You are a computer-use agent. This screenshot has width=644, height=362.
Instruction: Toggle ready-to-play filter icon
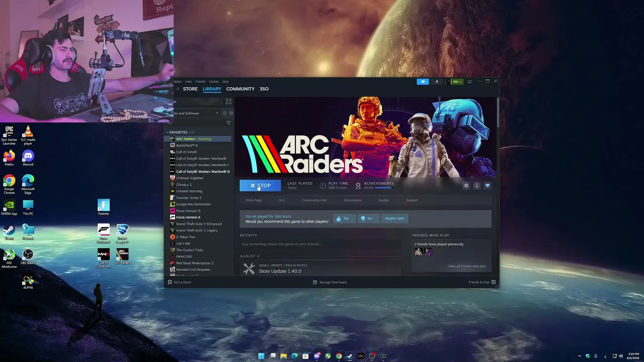pos(231,113)
